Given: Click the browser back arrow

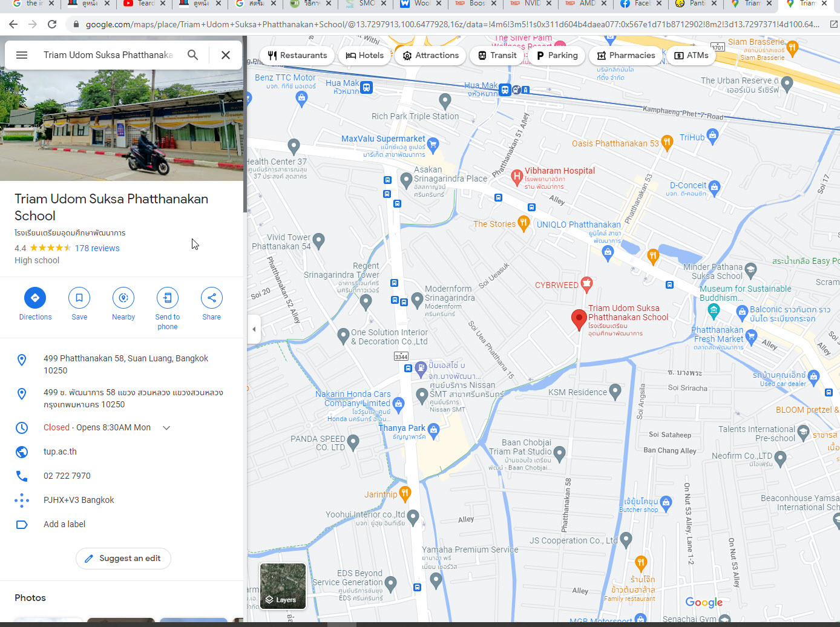Looking at the screenshot, I should click(13, 24).
